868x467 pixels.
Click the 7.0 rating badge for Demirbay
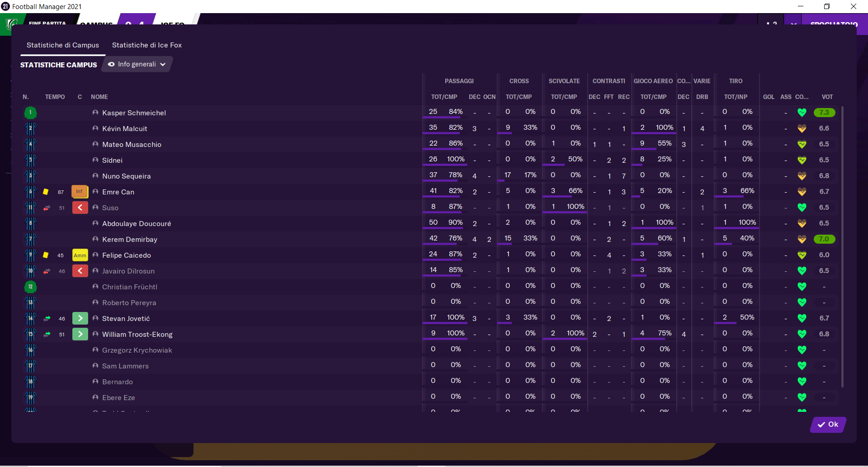coord(824,239)
